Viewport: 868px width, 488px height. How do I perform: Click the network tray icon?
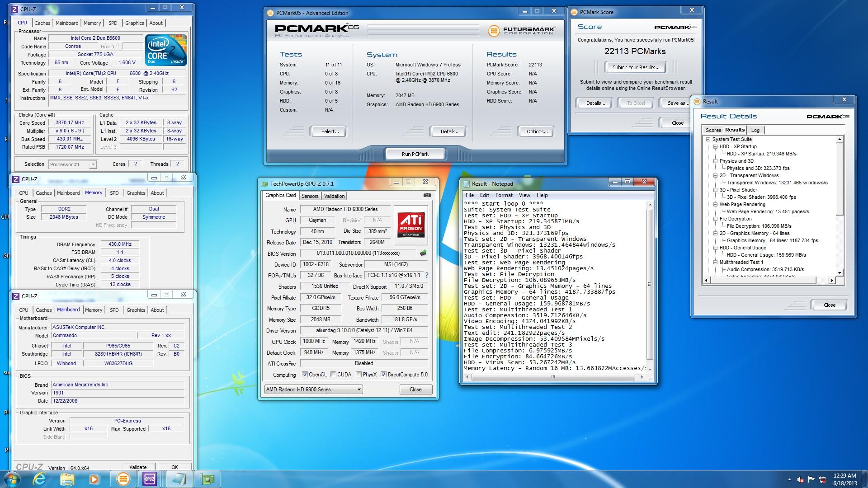(823, 479)
